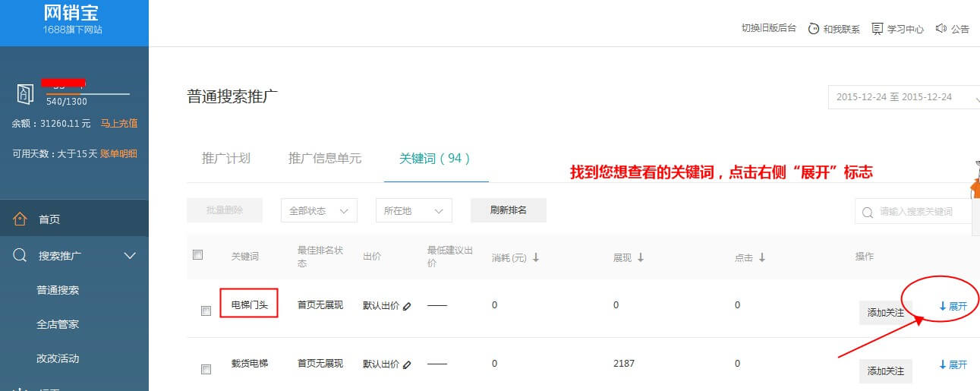Open the 所在地 dropdown filter
This screenshot has height=391, width=980.
click(414, 210)
